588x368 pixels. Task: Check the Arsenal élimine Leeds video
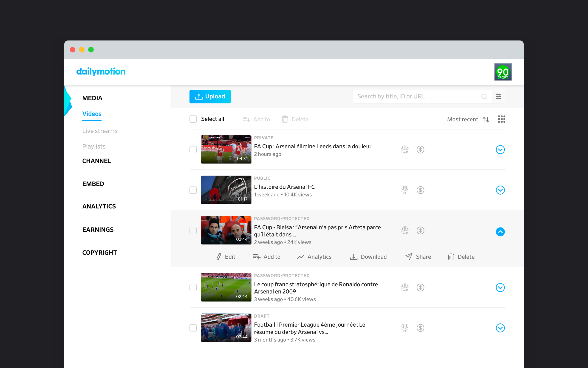click(193, 149)
